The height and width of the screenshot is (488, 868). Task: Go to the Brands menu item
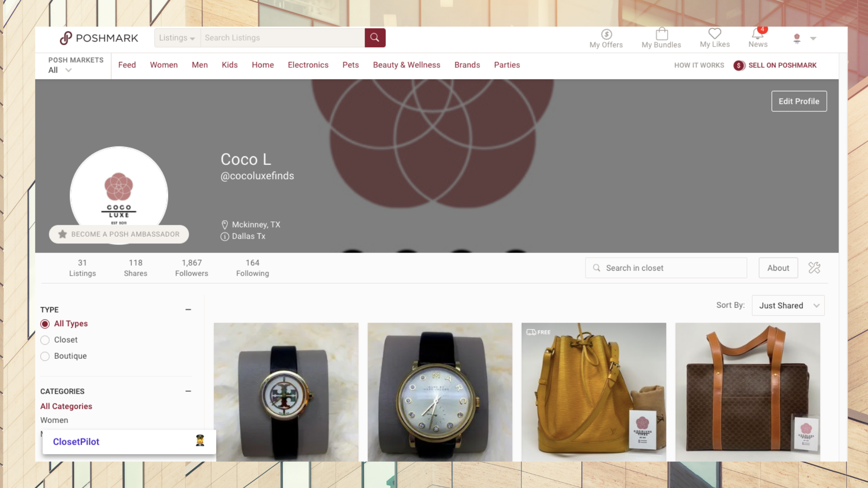coord(467,65)
